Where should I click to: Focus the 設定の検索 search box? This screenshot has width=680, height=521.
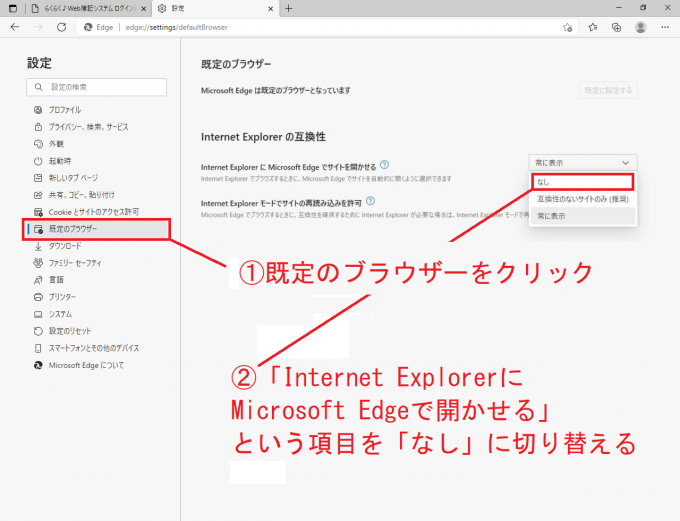[x=96, y=87]
